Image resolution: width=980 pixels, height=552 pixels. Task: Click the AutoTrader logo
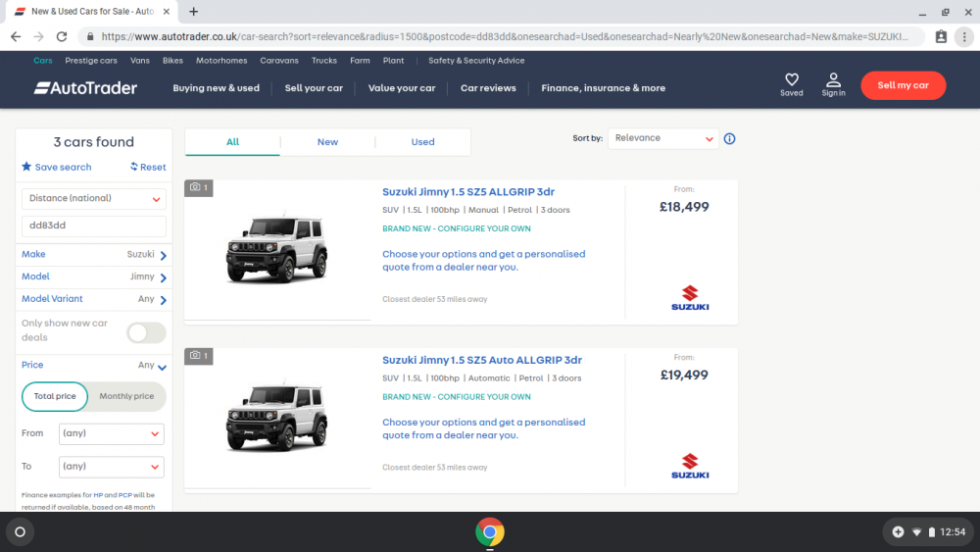tap(85, 88)
